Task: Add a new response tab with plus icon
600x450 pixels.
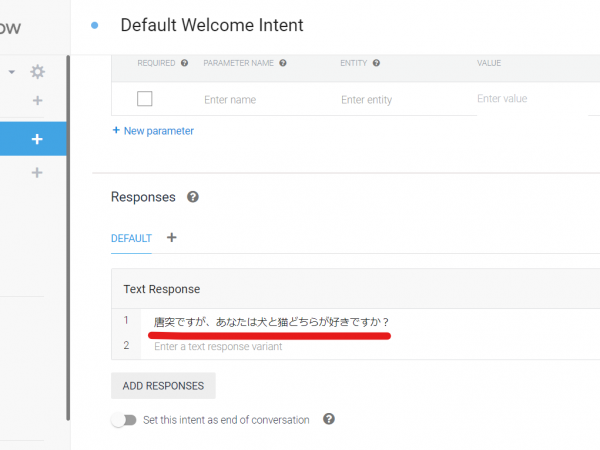Action: point(172,238)
